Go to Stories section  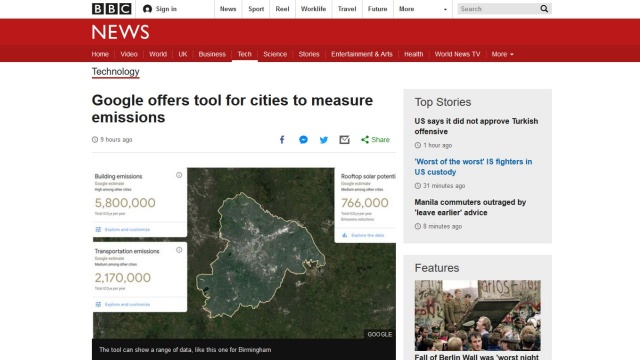[x=309, y=54]
